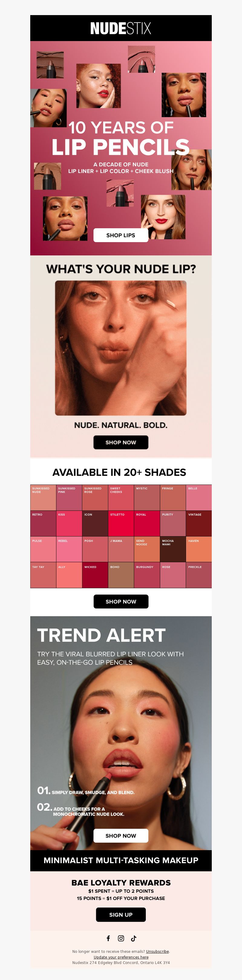Select the Mocha Mami shade swatch
The height and width of the screenshot is (980, 242).
pos(173,549)
